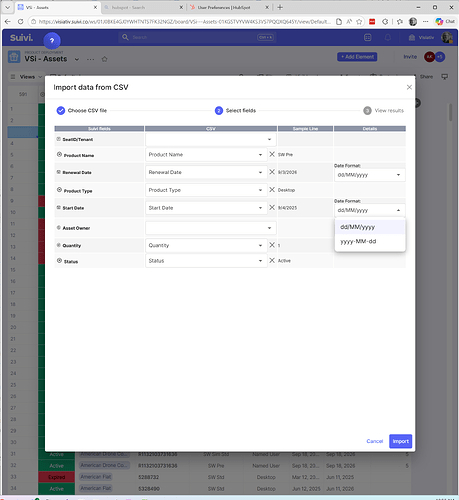Image resolution: width=459 pixels, height=500 pixels.
Task: Open the board more options ellipsis
Action: [x=90, y=59]
